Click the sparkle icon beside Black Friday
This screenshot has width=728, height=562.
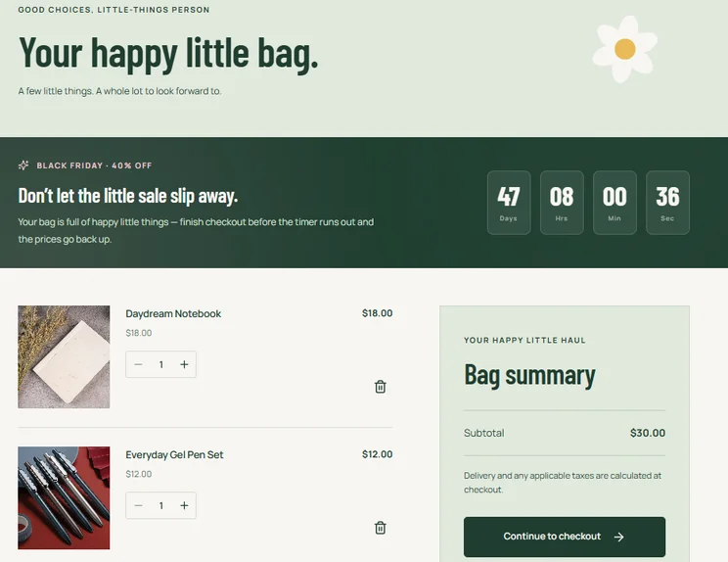(23, 165)
